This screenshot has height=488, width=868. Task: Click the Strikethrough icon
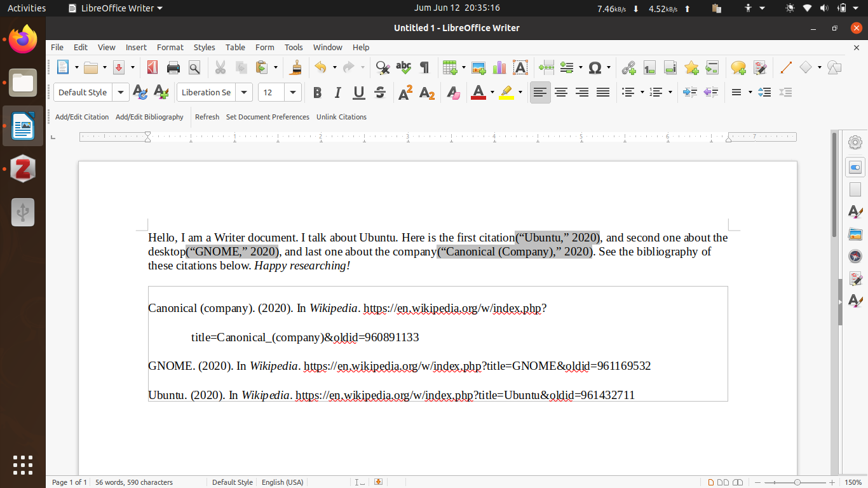(x=380, y=93)
